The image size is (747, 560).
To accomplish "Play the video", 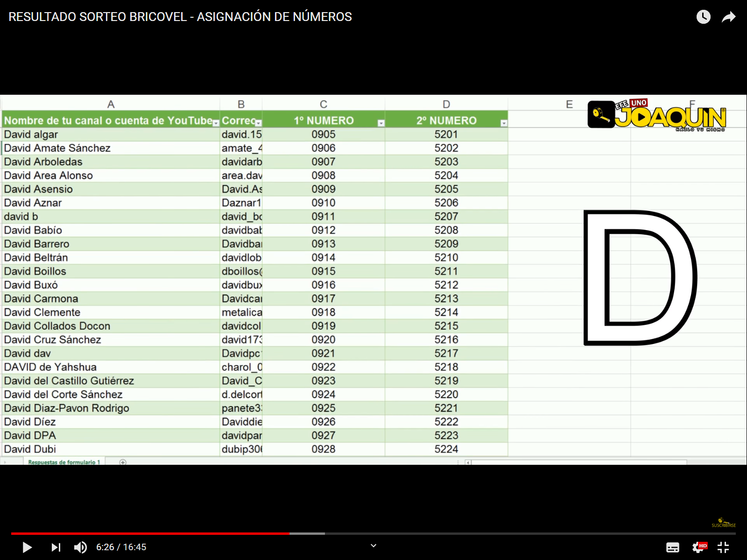I will [27, 547].
